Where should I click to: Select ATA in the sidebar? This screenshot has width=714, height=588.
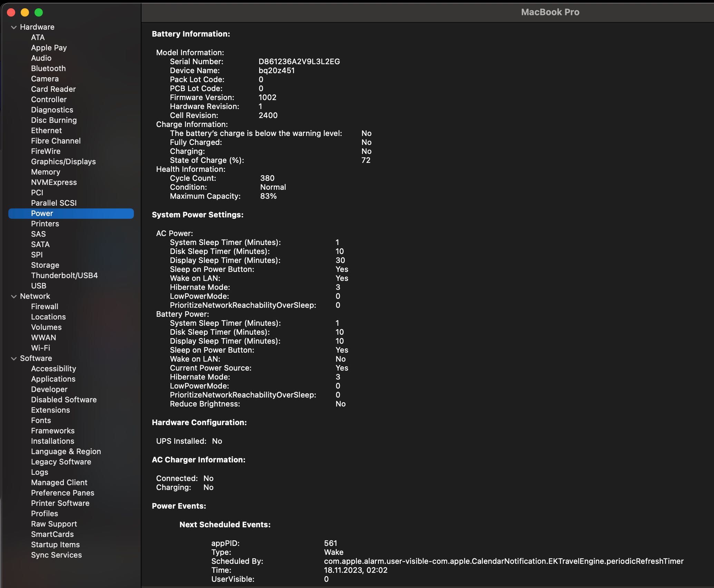click(38, 37)
